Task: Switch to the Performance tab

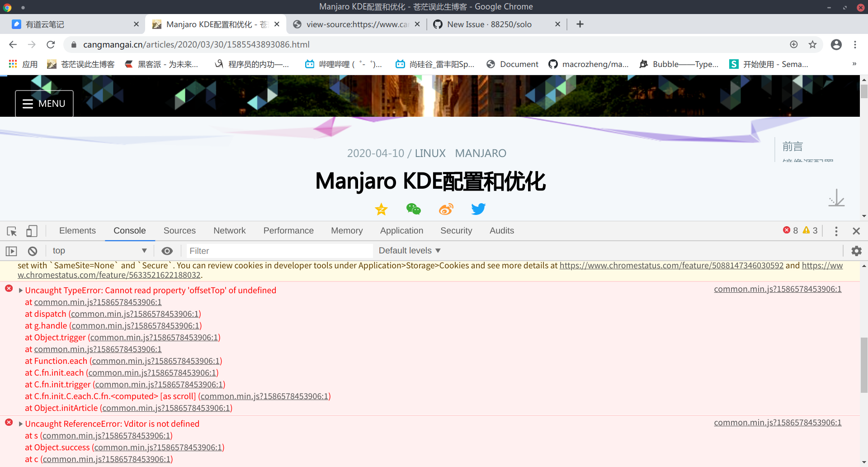Action: pos(288,231)
